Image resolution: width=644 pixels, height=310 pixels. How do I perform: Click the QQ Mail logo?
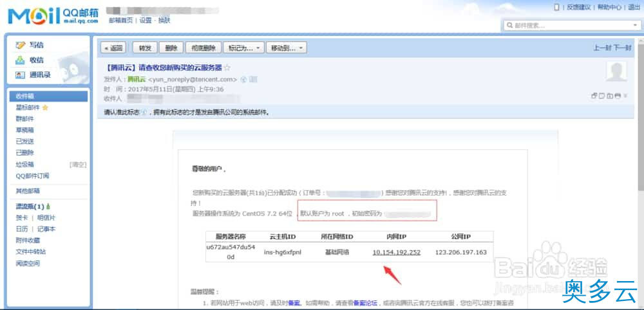point(53,15)
